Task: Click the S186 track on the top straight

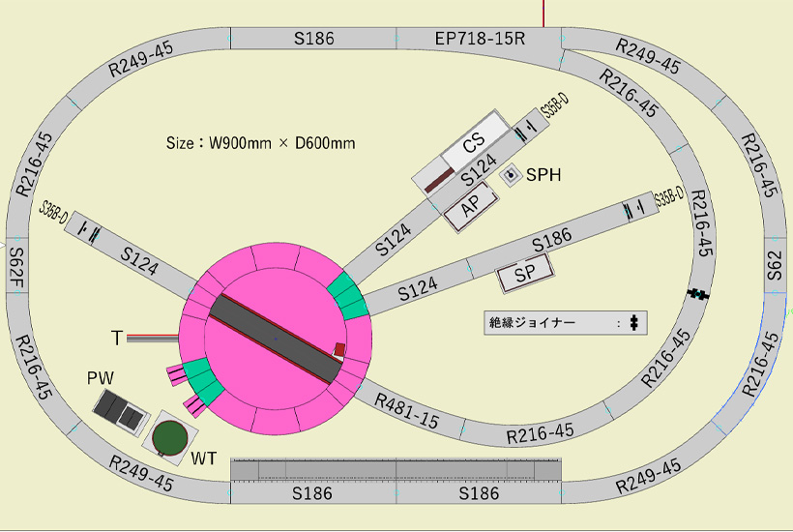Action: 313,39
